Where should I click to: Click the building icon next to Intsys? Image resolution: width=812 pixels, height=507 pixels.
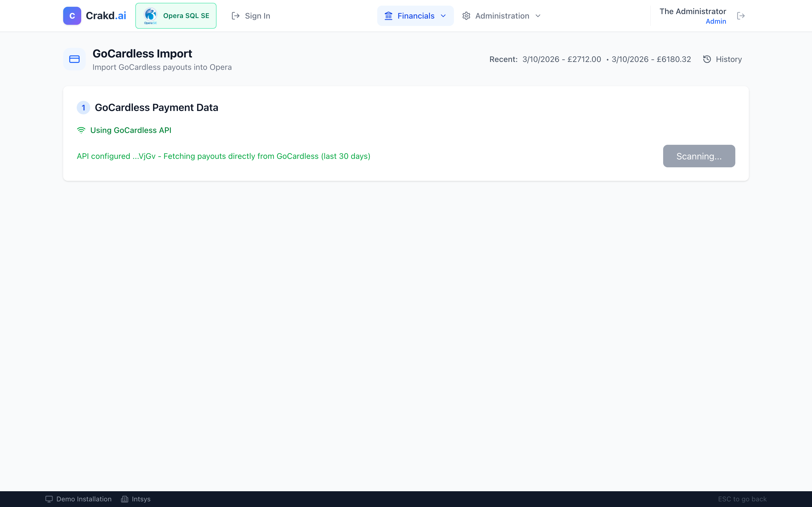pyautogui.click(x=125, y=499)
